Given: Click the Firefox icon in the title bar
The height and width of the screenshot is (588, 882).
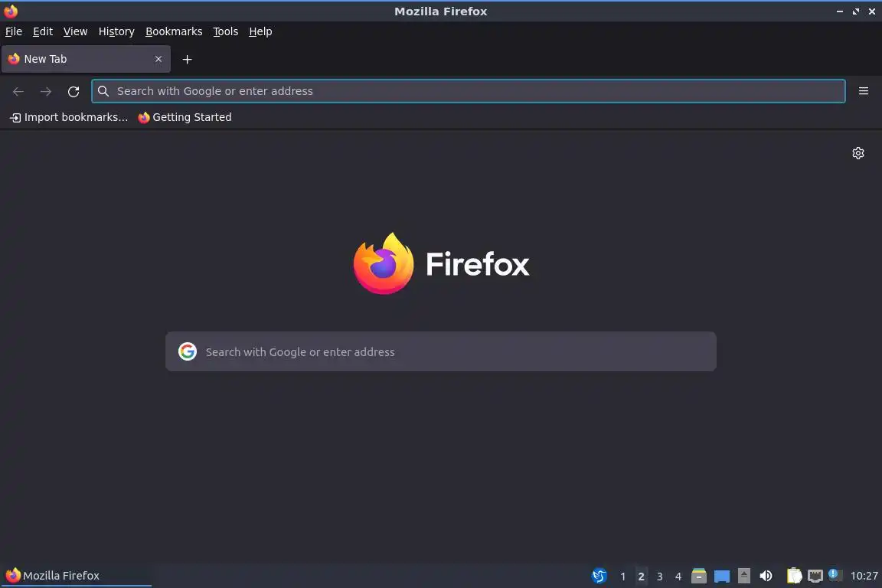Looking at the screenshot, I should 11,11.
